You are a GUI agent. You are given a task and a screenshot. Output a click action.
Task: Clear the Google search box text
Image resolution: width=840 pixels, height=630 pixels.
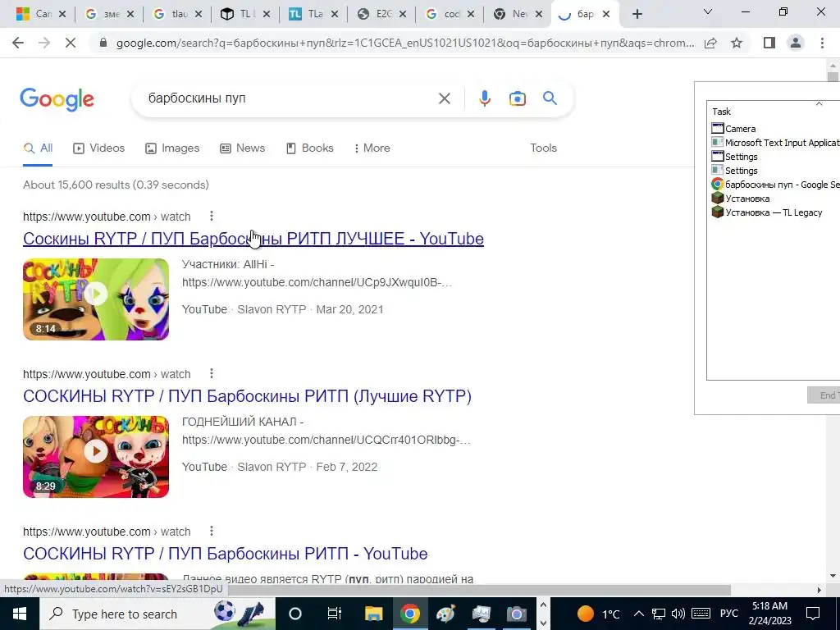tap(444, 98)
